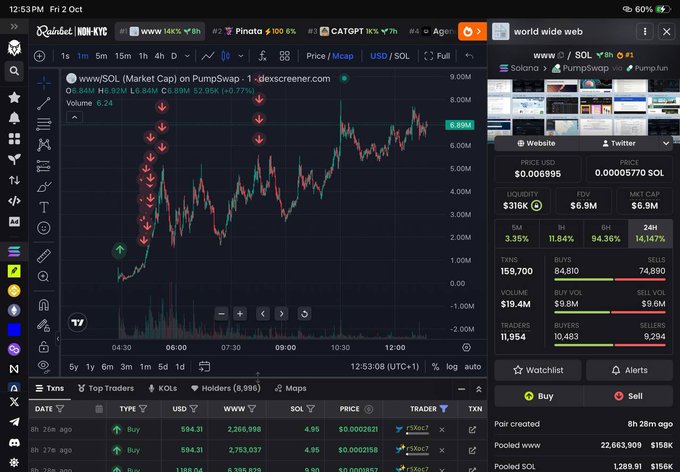Select the ruler measure tool
680x472 pixels.
(44, 256)
